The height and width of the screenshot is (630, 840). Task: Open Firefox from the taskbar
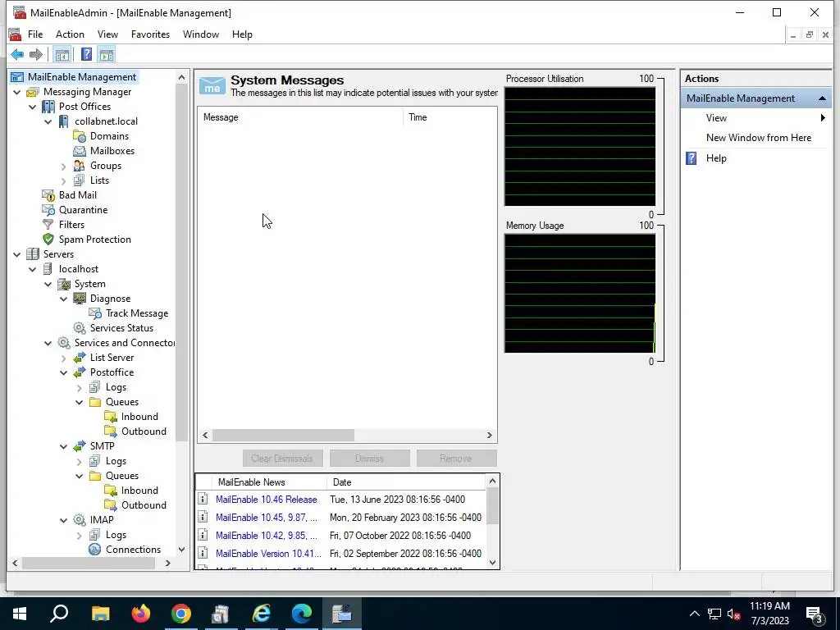[141, 614]
